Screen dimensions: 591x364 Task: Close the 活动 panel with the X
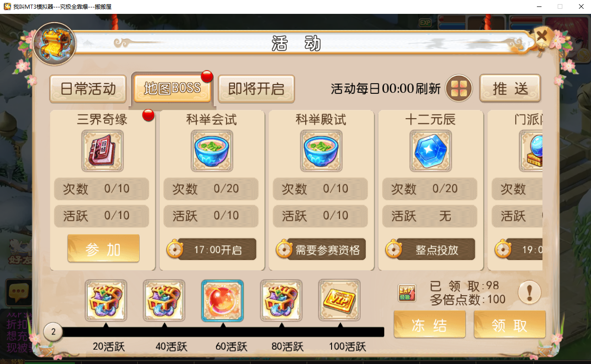pos(542,36)
